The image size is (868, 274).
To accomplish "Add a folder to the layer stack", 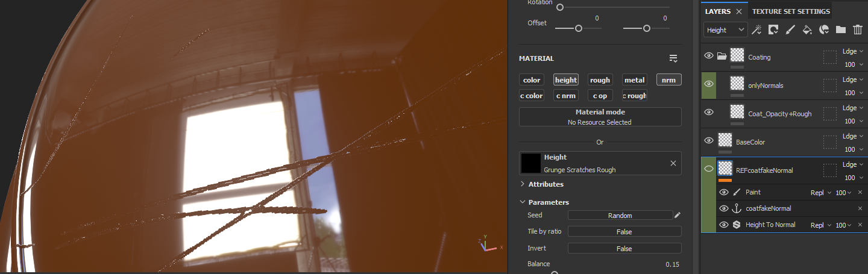I will coord(841,30).
